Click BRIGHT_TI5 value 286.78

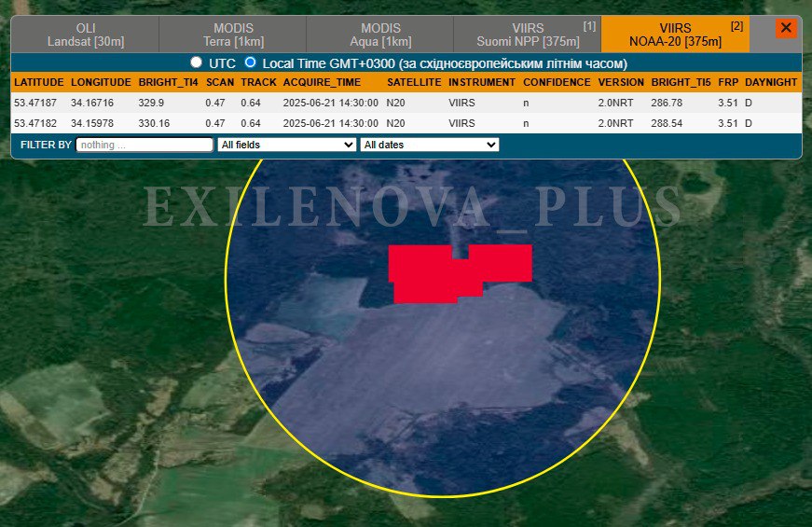667,103
